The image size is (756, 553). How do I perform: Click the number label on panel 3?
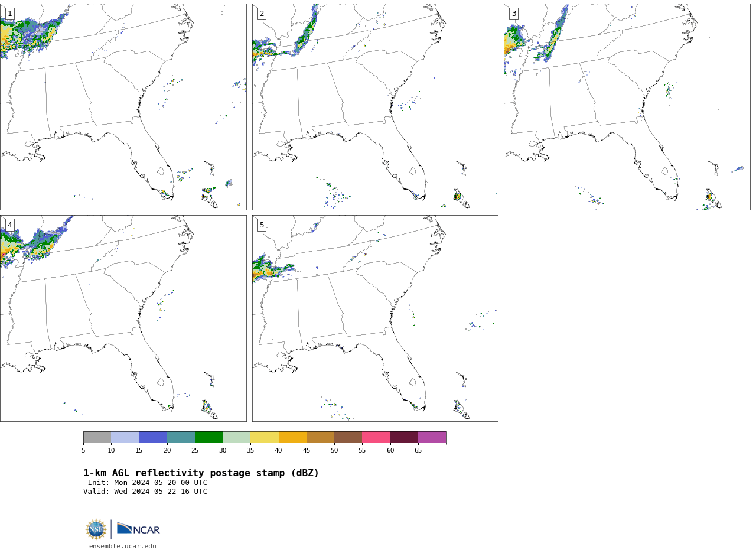[x=514, y=14]
